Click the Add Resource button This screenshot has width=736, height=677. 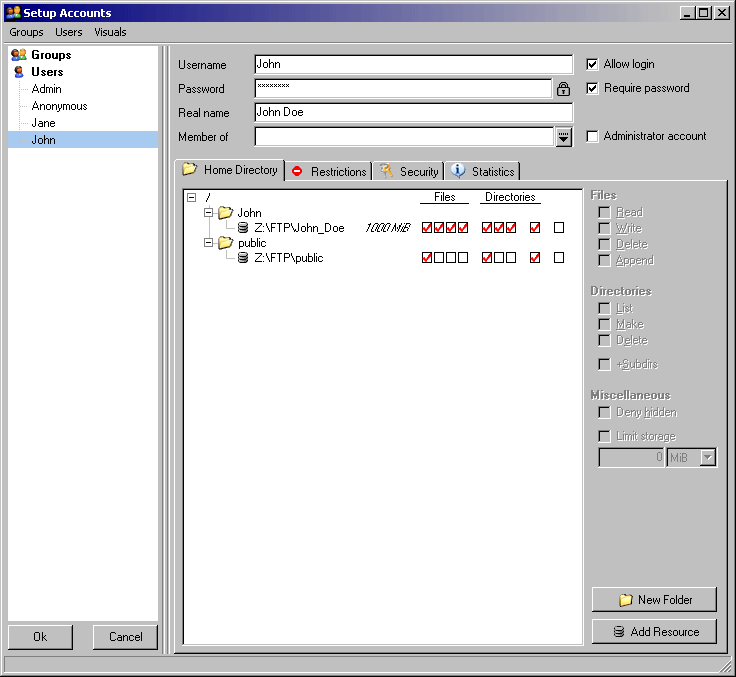654,631
